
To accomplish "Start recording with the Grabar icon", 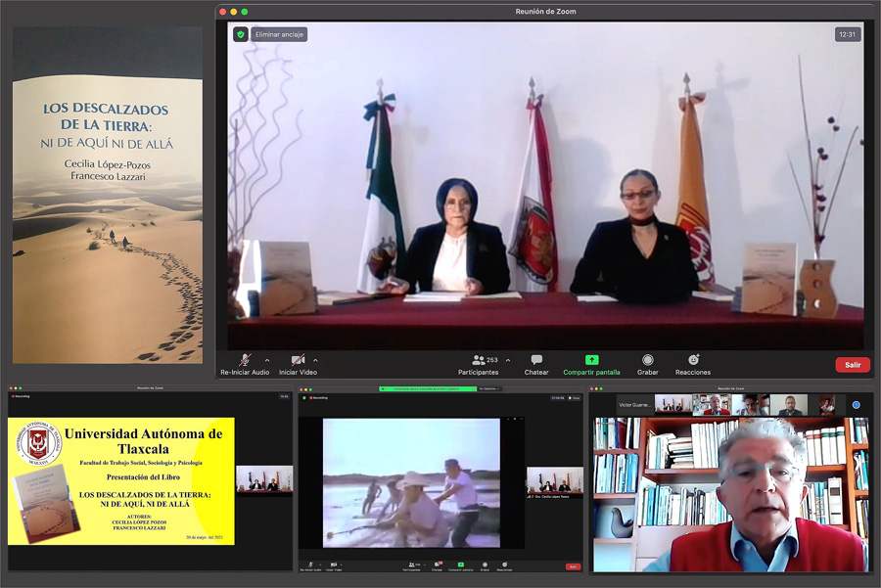I will point(648,360).
